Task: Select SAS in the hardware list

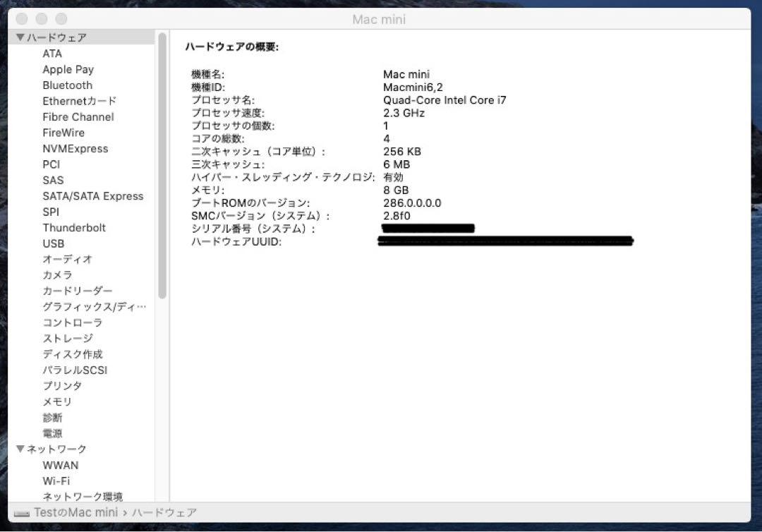Action: 53,180
